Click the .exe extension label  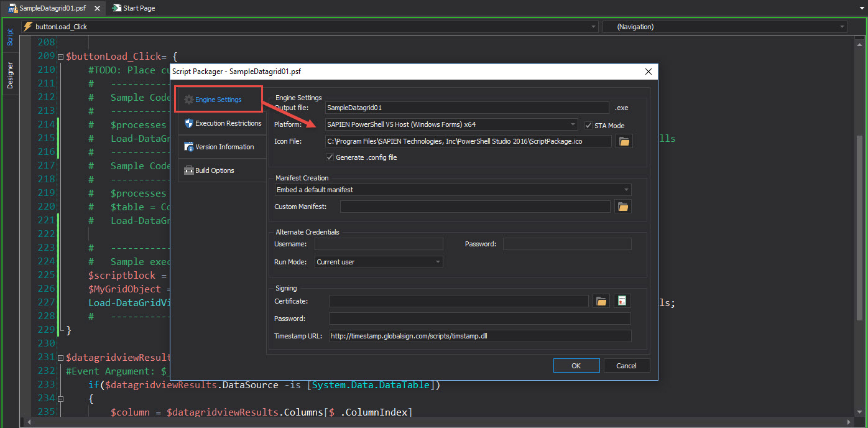tap(622, 108)
